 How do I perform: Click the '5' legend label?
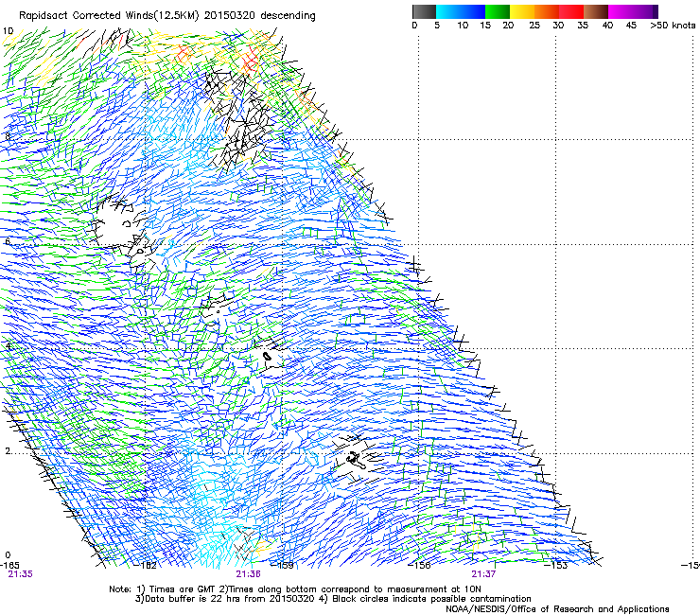click(x=437, y=26)
